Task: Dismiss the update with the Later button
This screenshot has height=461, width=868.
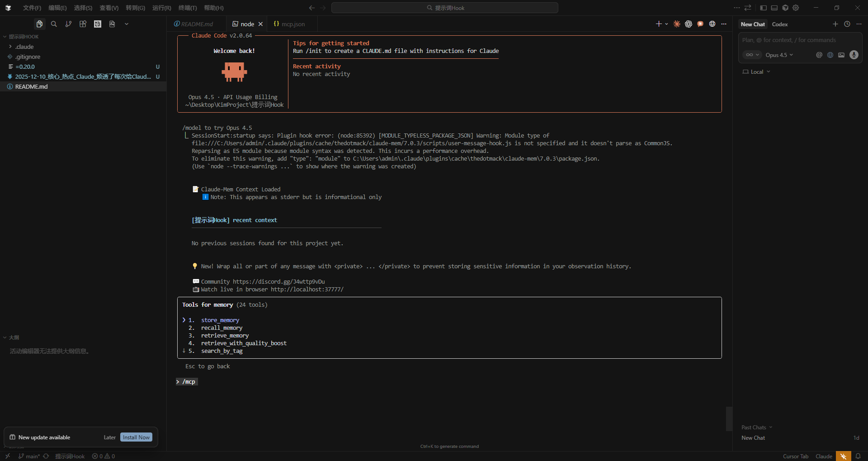Action: [x=109, y=437]
